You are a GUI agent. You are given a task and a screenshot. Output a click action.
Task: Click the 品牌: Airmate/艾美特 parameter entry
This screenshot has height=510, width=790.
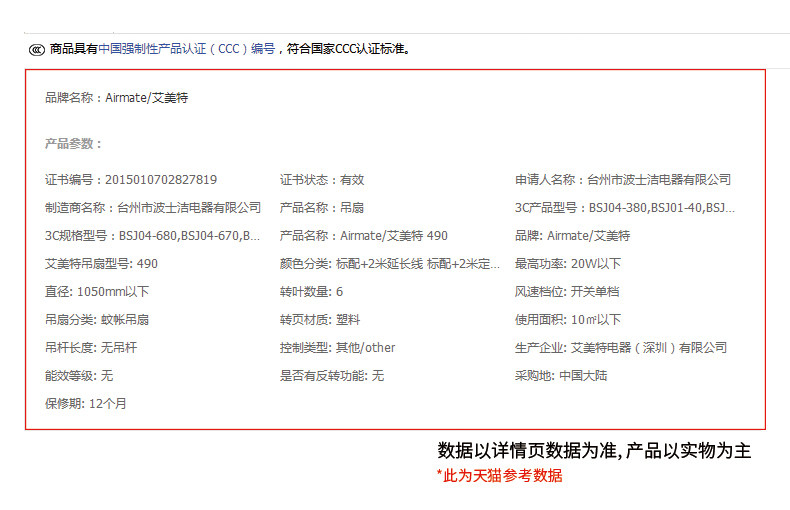pos(572,236)
